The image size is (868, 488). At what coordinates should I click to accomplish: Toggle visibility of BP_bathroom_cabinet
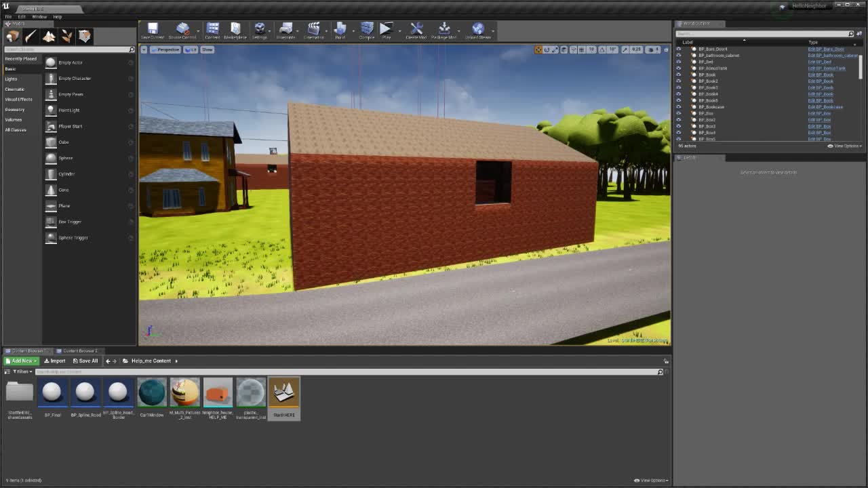tap(678, 56)
